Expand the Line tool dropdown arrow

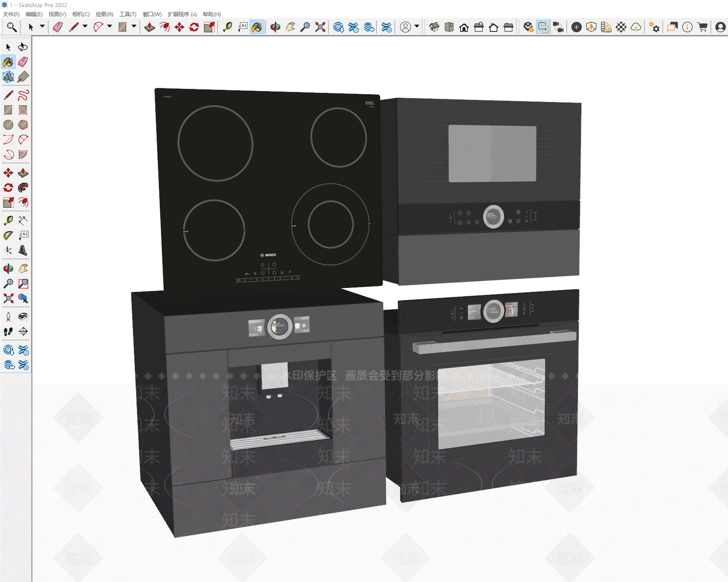coord(85,27)
